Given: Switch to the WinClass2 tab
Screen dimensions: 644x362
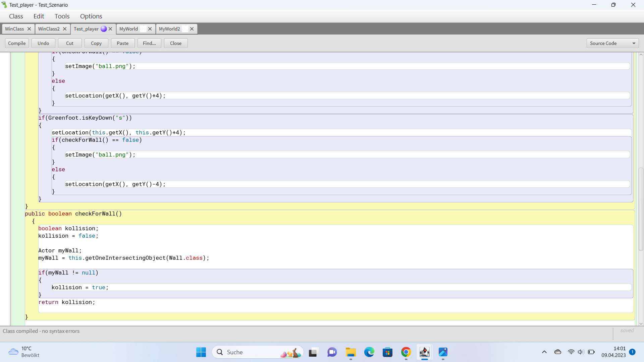Looking at the screenshot, I should 48,29.
